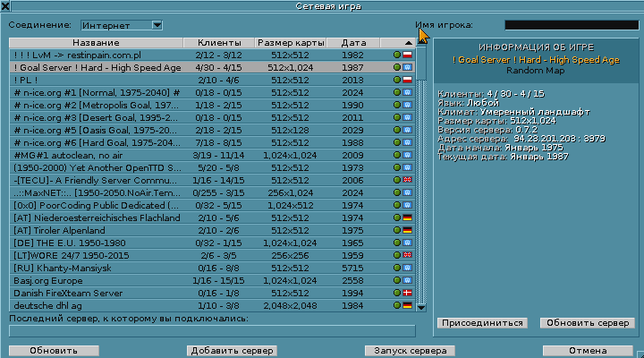644x358 pixels.
Task: Click the '2,048x2,048' map size cell
Action: [x=290, y=306]
